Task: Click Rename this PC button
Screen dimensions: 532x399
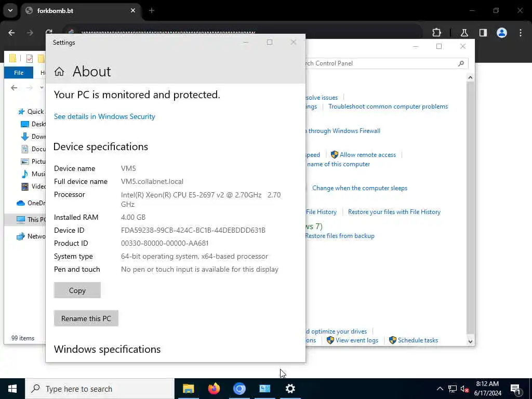Action: pos(86,318)
